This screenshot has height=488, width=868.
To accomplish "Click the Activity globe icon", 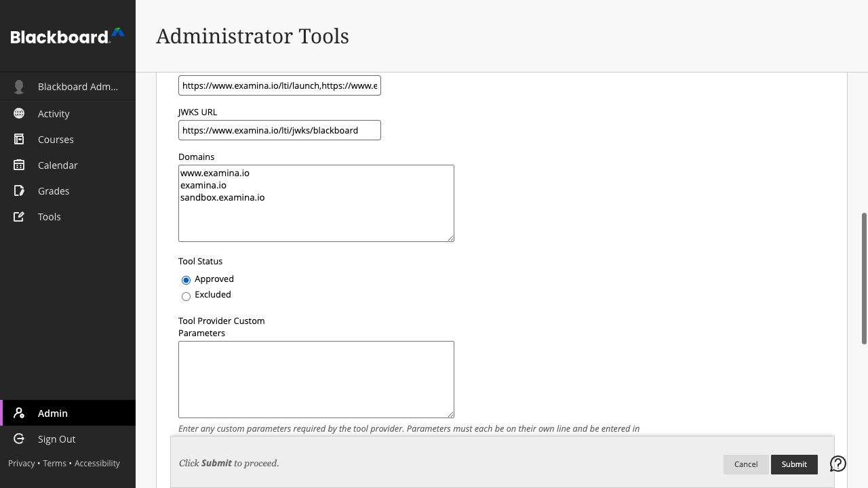I will (19, 113).
